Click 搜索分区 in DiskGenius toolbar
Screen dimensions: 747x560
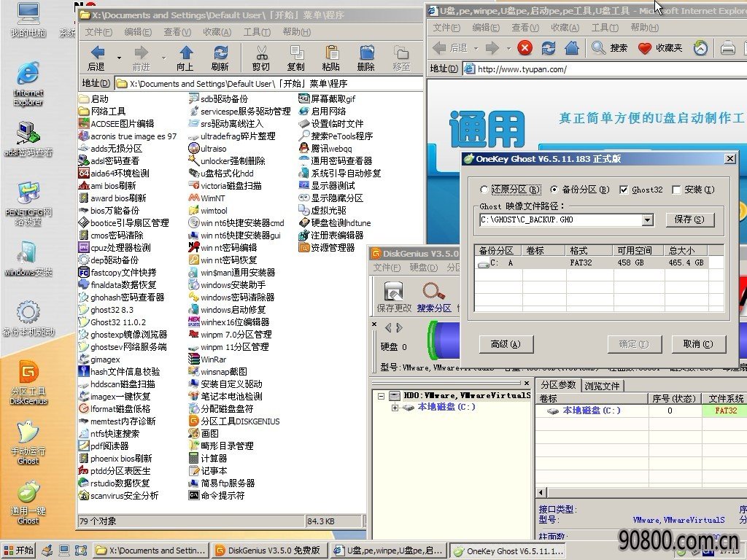[434, 297]
